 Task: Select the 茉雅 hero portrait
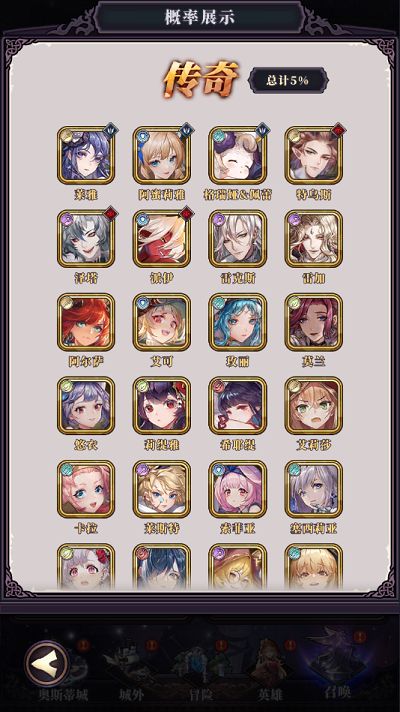pyautogui.click(x=86, y=155)
